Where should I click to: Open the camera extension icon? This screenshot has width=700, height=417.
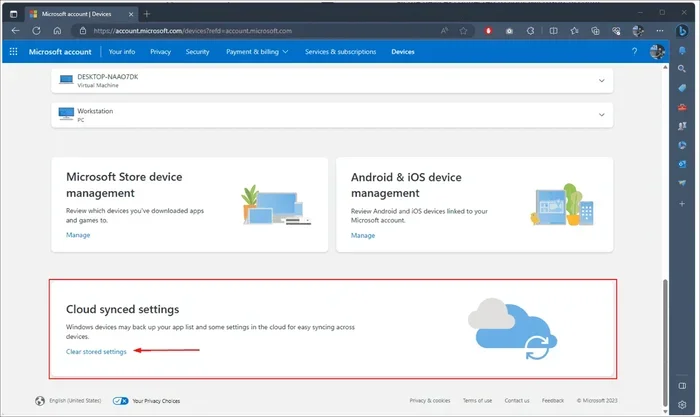coord(509,31)
